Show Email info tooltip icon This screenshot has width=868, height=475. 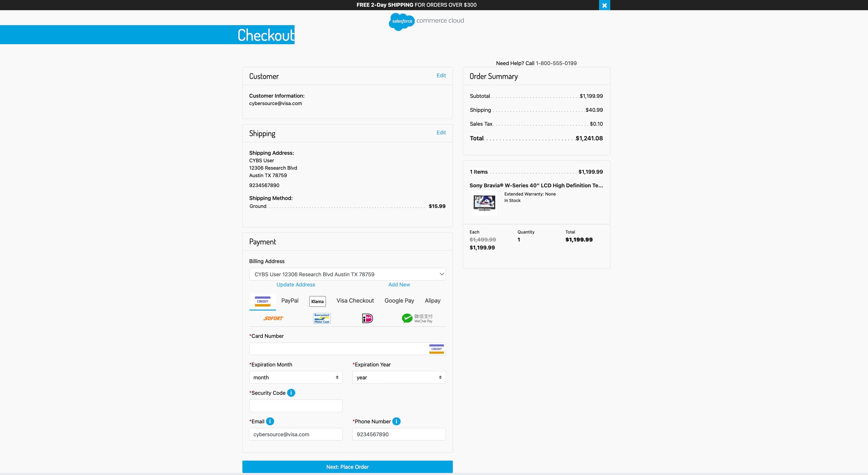270,421
